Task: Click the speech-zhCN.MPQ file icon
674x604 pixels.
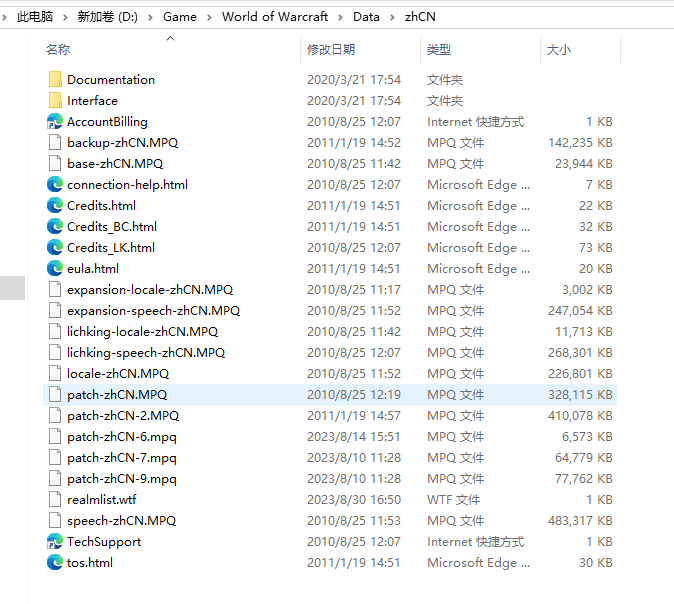Action: click(55, 521)
